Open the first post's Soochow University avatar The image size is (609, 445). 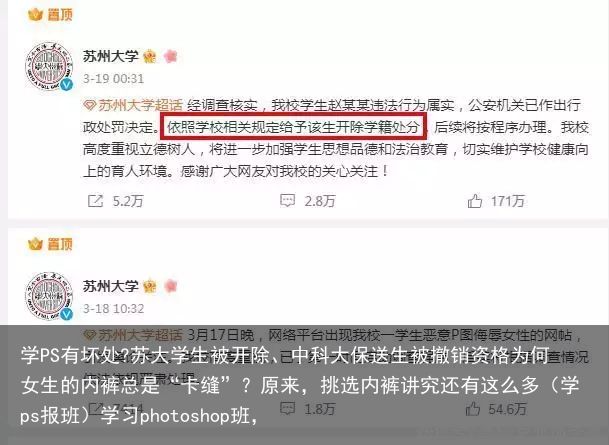click(x=49, y=66)
